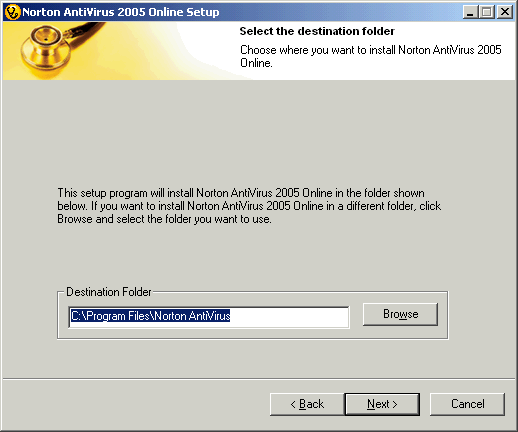The image size is (518, 432).
Task: Click the empty gray area above instructions
Action: coord(259,133)
